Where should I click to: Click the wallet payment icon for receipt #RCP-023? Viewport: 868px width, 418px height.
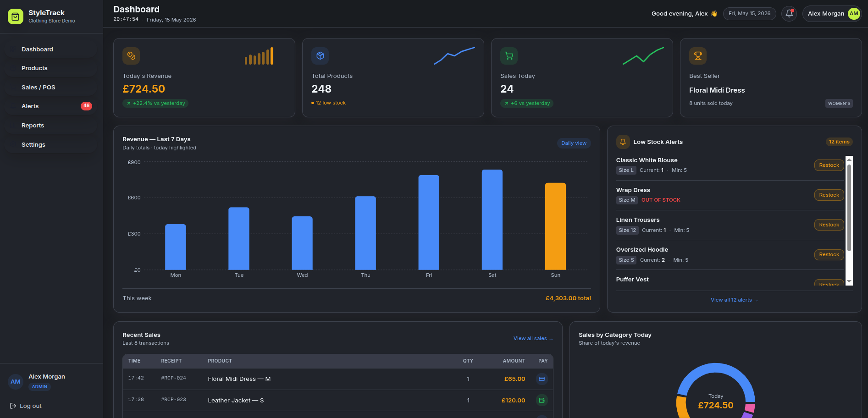tap(542, 401)
